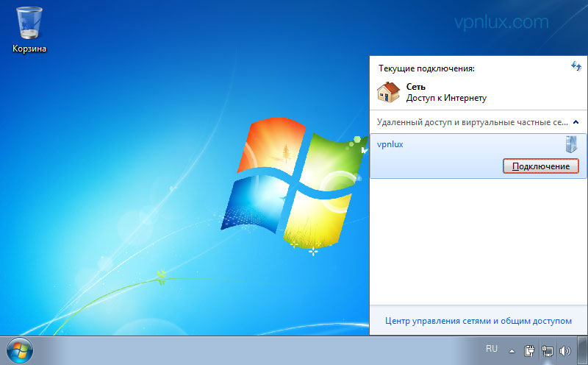The width and height of the screenshot is (588, 365).
Task: Click the Сеть network name
Action: 415,87
